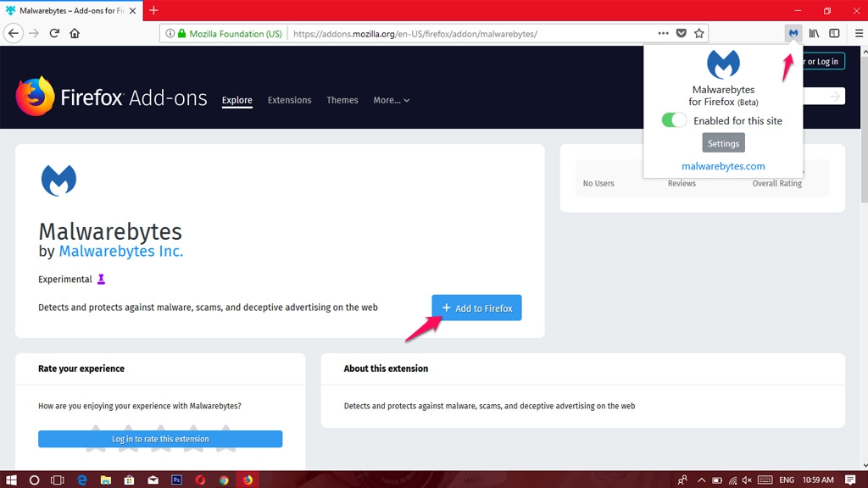Screen dimensions: 868x488
Task: Bookmark this page with the star
Action: point(699,33)
